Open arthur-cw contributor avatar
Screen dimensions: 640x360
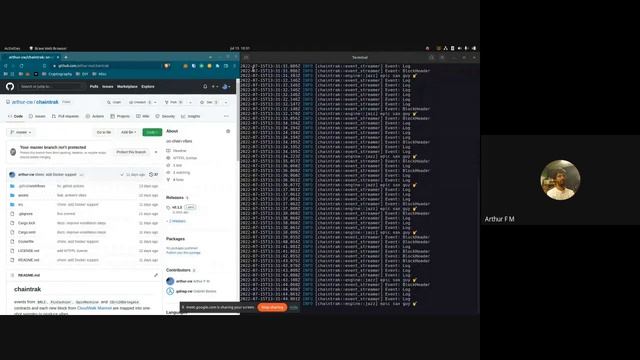coord(170,281)
